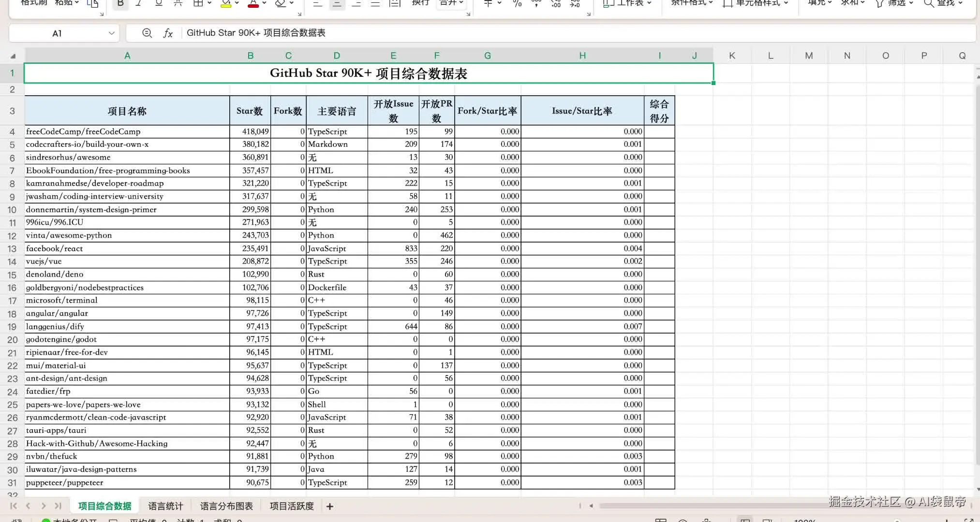Viewport: 980px width, 522px height.
Task: Toggle italic formatting
Action: [139, 4]
